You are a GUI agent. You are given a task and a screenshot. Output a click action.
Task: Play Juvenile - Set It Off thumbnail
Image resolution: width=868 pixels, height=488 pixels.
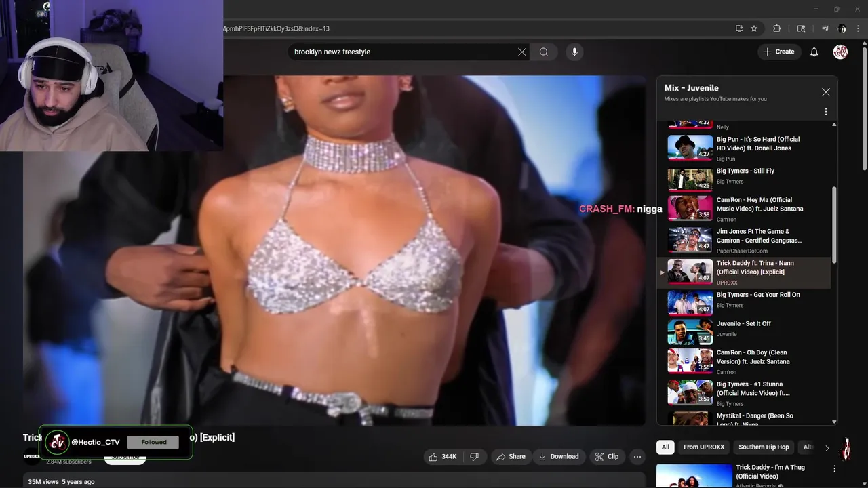click(x=690, y=332)
